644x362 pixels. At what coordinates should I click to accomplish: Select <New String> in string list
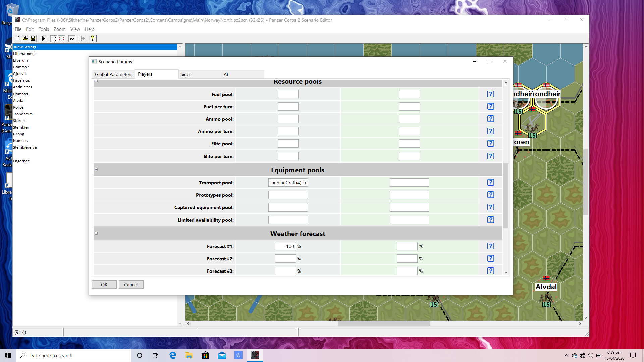tap(95, 47)
